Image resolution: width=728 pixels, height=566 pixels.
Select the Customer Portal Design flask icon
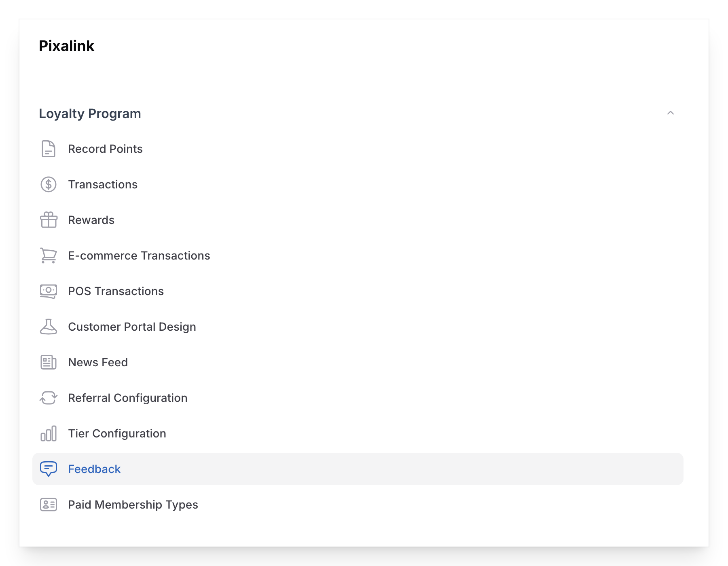click(x=48, y=327)
